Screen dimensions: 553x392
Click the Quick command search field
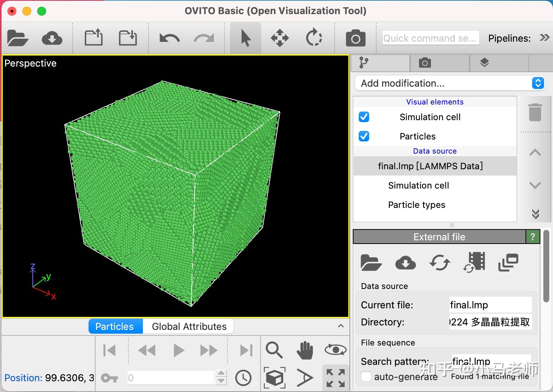[x=430, y=38]
